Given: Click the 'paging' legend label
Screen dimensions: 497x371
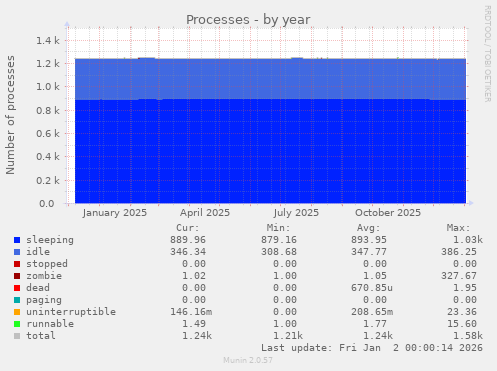Looking at the screenshot, I should point(44,300).
